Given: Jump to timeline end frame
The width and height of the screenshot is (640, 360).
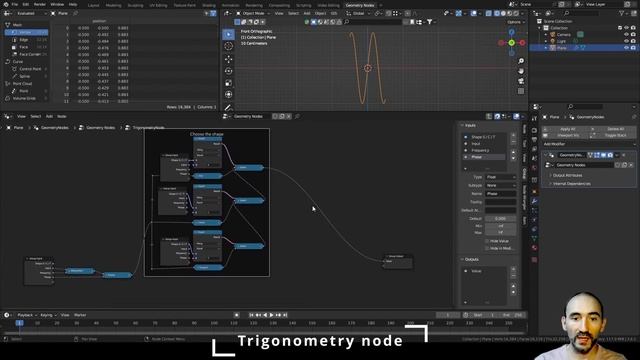Looking at the screenshot, I should click(x=285, y=315).
